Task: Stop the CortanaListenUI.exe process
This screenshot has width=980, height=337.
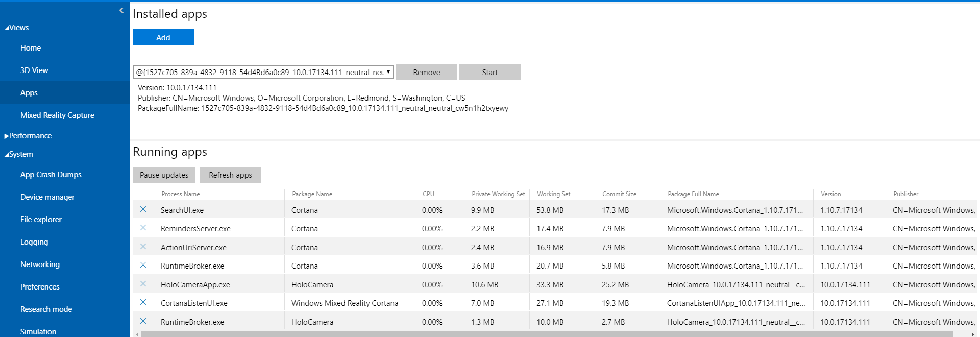Action: pyautogui.click(x=143, y=302)
